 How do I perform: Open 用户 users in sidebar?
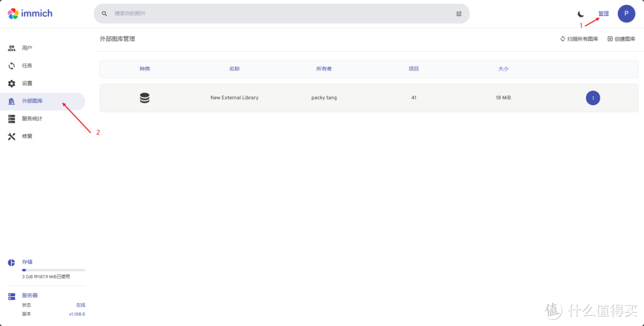pos(27,48)
